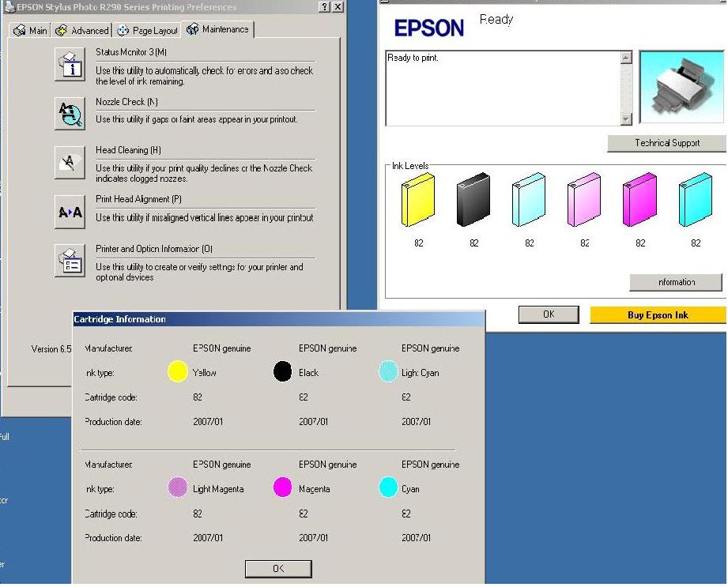Click the 'Light Magenta' ink type text
The height and width of the screenshot is (587, 728).
[x=218, y=488]
